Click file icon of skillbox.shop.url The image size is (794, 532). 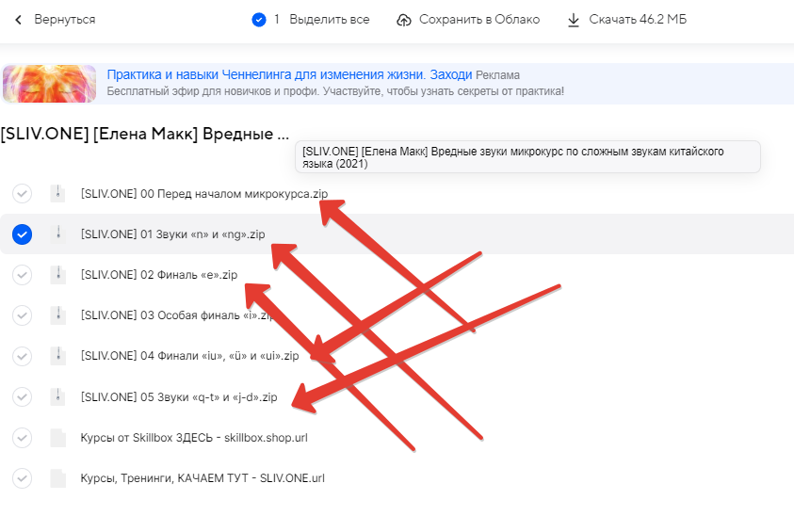click(x=57, y=437)
